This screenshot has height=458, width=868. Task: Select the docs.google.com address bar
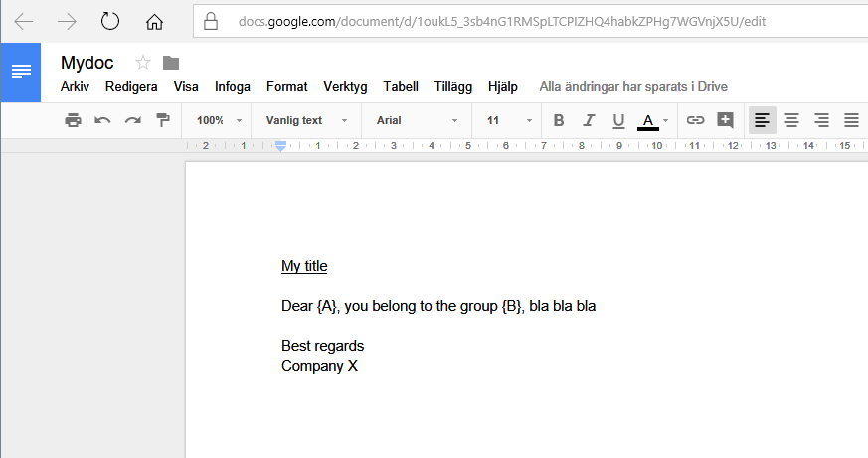tap(530, 21)
